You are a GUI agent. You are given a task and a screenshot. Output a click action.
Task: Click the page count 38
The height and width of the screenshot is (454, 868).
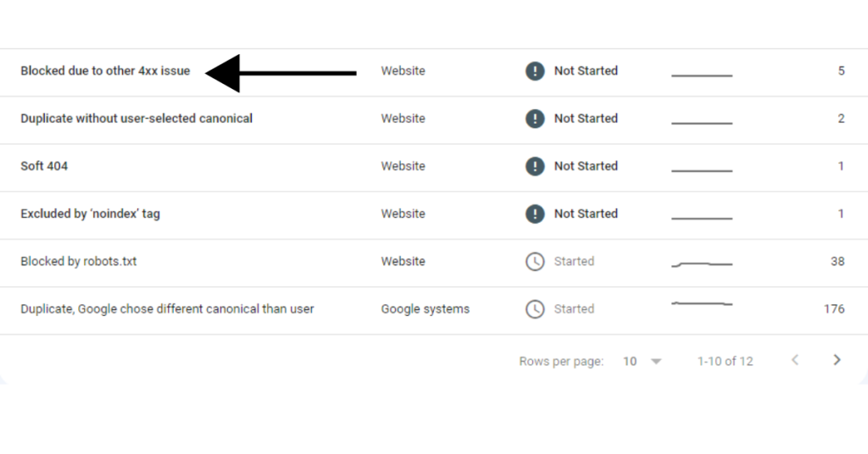point(837,262)
